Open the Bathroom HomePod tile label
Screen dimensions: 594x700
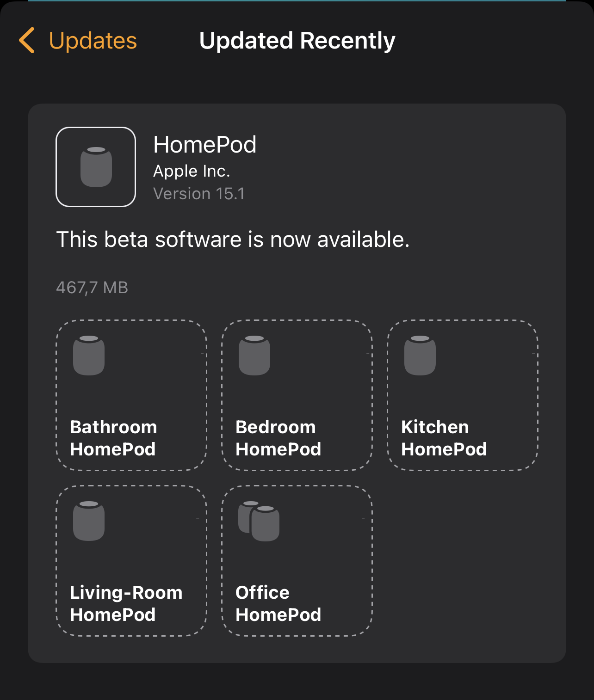click(x=113, y=438)
